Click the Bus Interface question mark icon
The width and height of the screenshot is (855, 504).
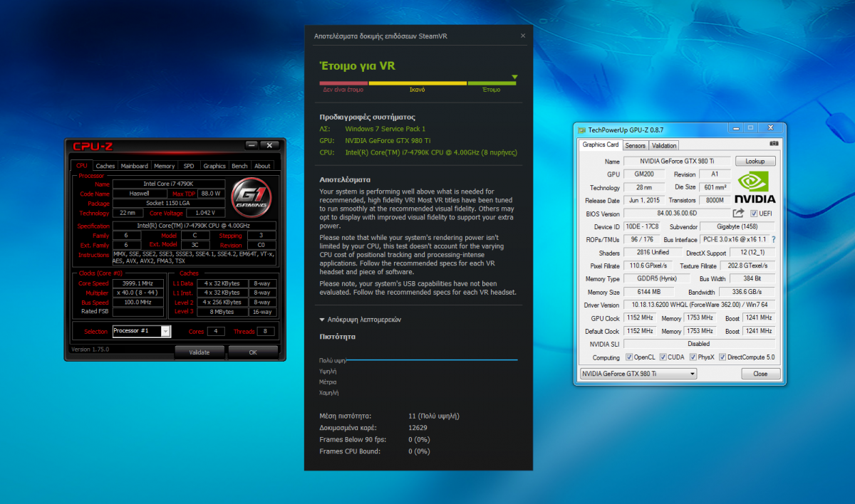(x=774, y=239)
